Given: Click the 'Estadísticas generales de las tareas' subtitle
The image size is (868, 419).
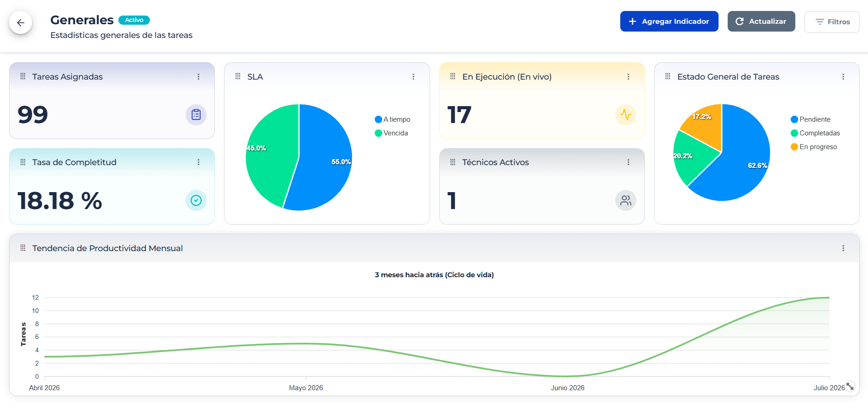Looking at the screenshot, I should coord(121,35).
